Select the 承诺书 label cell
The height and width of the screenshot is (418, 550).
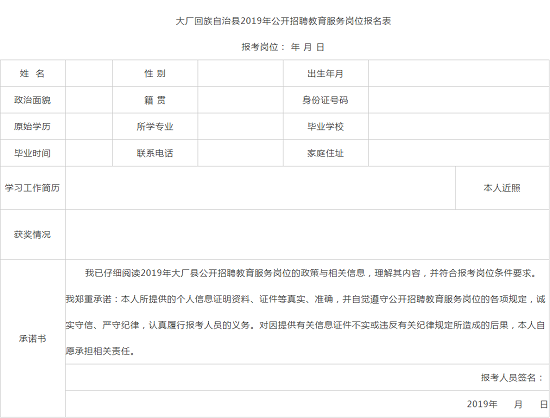[x=33, y=338]
